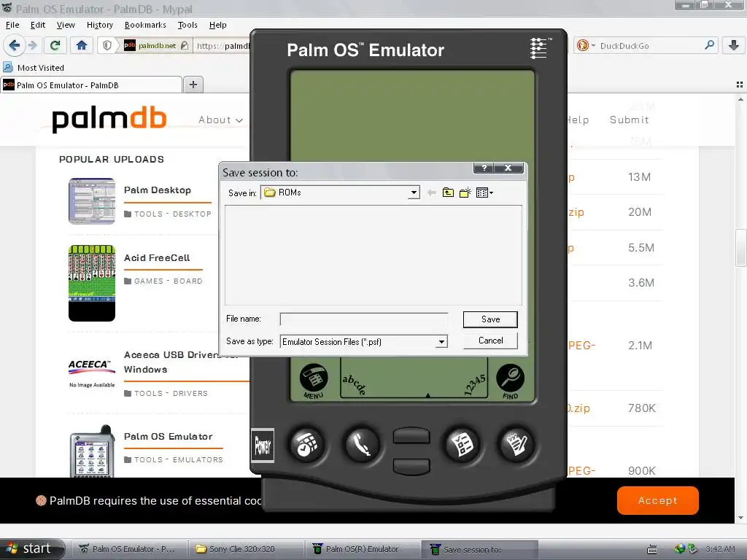Go up one folder level icon
This screenshot has width=747, height=560.
(x=448, y=192)
